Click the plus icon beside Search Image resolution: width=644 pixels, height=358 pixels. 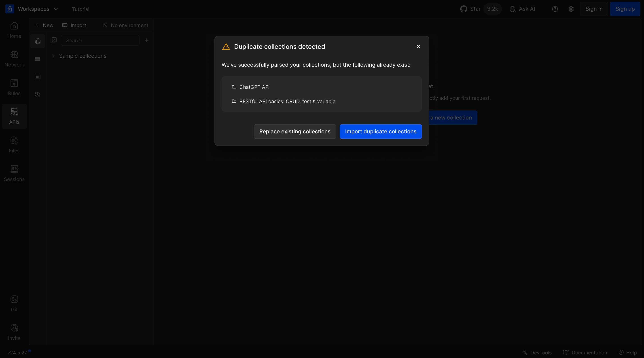point(147,40)
